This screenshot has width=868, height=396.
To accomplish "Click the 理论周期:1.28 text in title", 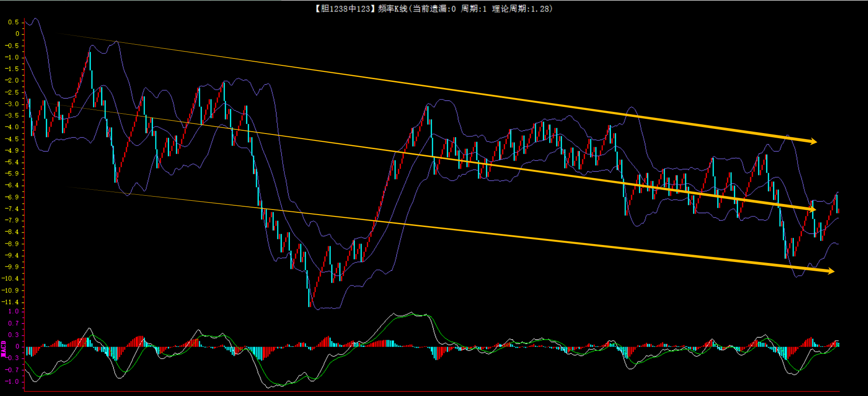I will pos(522,9).
